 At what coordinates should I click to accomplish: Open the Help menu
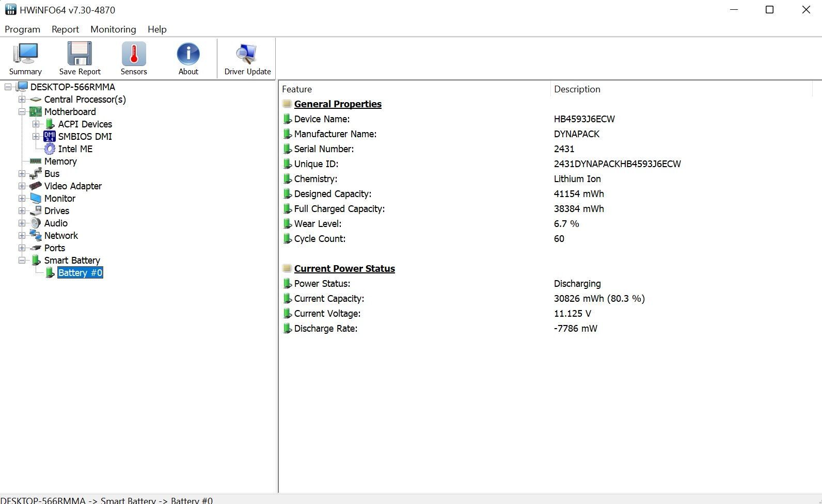(157, 29)
